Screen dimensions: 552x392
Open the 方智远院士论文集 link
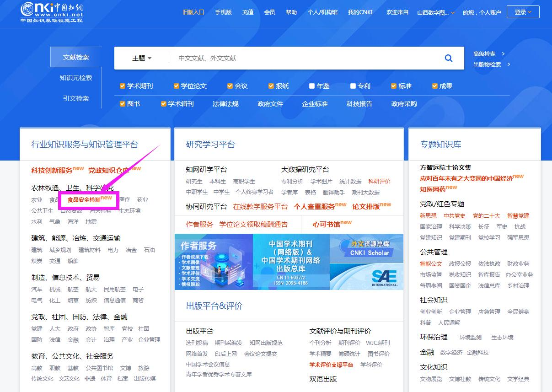click(x=445, y=167)
